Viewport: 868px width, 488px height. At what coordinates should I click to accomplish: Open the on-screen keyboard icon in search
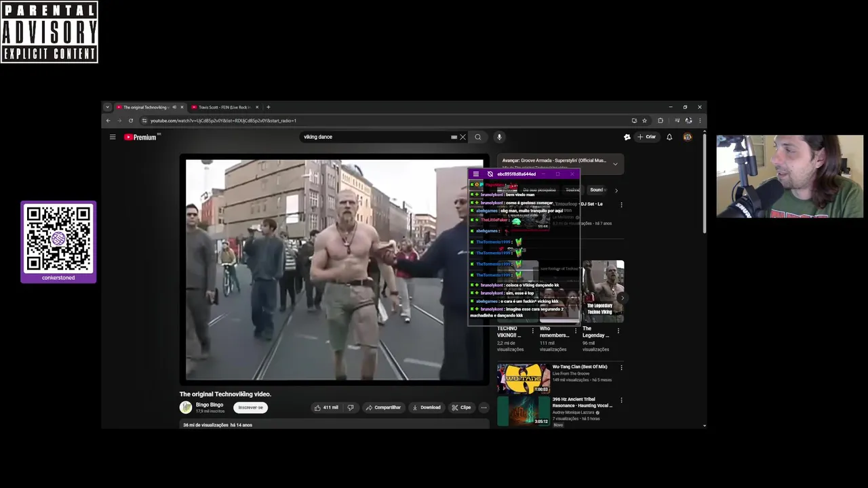[454, 137]
